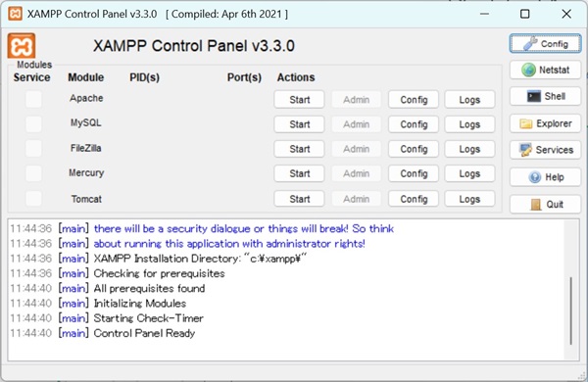Click the FileZilla Admin button

click(x=357, y=149)
